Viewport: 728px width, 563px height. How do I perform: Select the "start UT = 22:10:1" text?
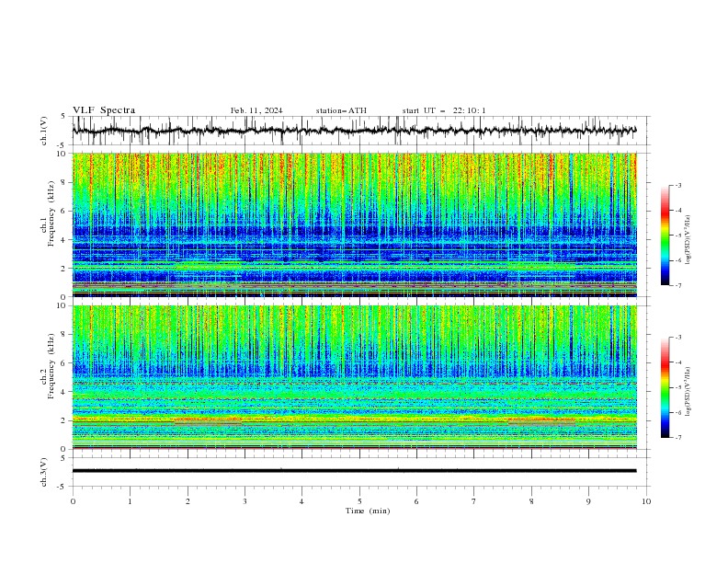(444, 110)
